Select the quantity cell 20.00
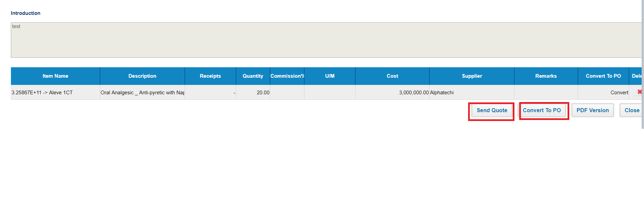This screenshot has height=219, width=644. coord(253,92)
